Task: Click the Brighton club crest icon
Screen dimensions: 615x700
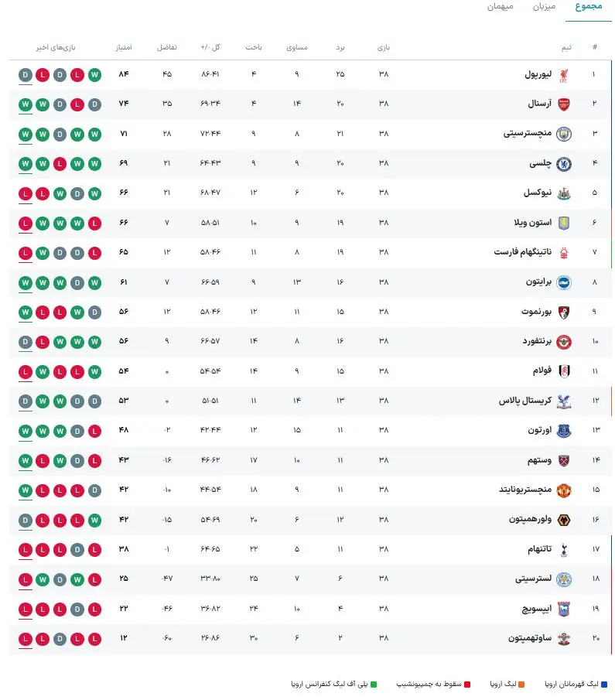Action: (x=564, y=282)
